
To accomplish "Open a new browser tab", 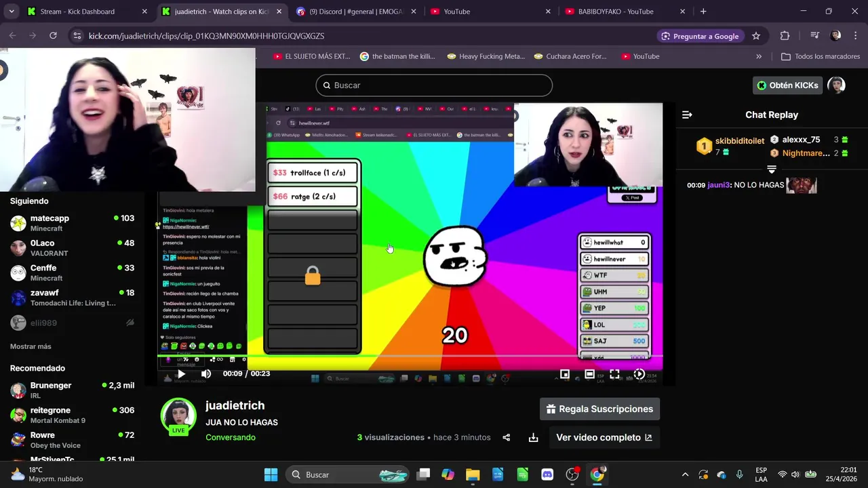I will (703, 12).
